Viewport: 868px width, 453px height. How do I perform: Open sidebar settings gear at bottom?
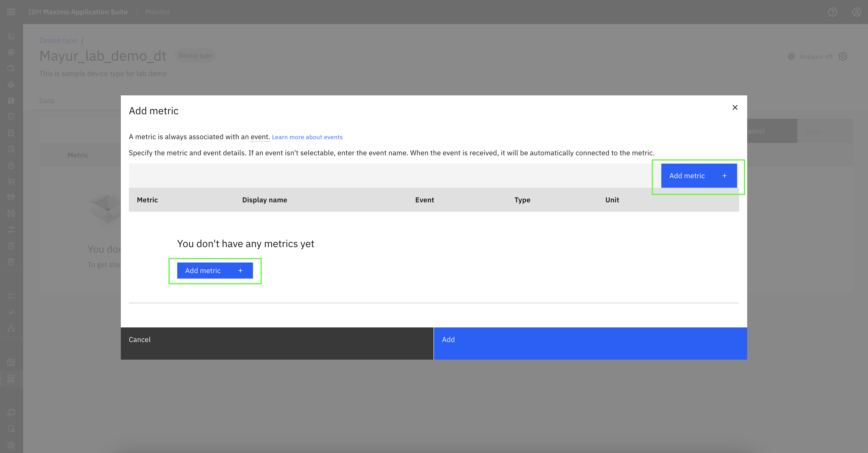tap(11, 445)
